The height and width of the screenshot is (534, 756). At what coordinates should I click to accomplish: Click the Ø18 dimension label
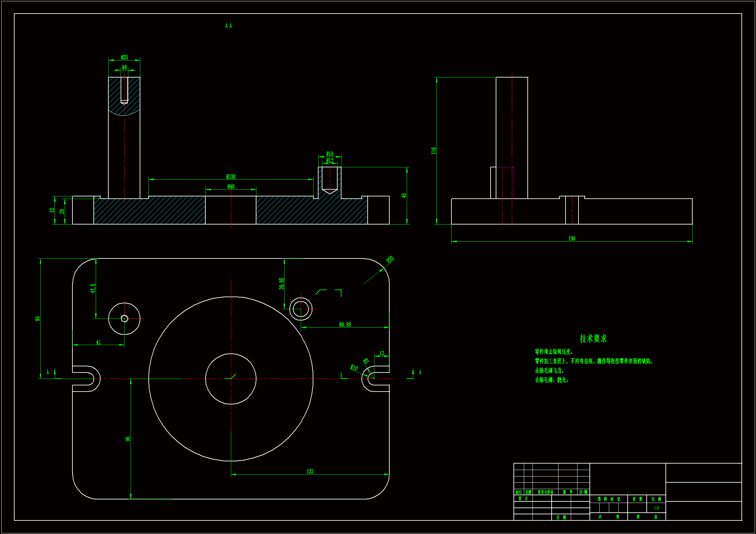[329, 154]
